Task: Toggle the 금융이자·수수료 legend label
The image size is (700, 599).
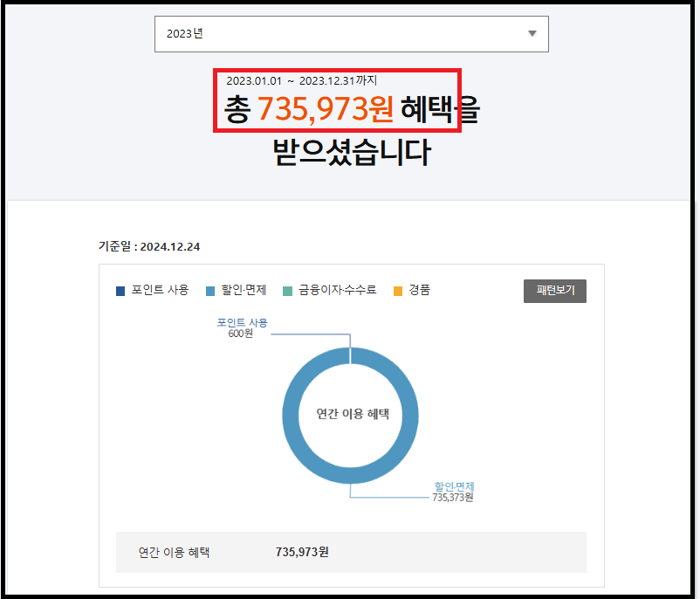Action: tap(337, 290)
